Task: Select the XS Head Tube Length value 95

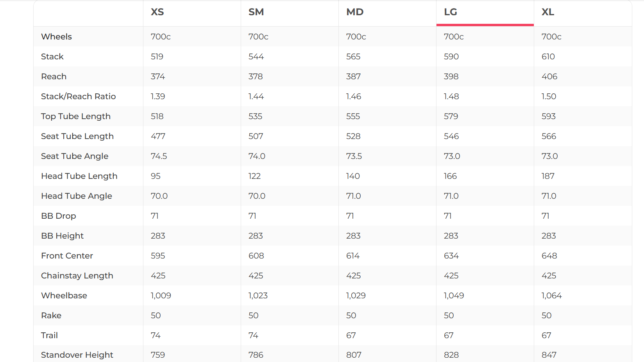Action: click(156, 176)
